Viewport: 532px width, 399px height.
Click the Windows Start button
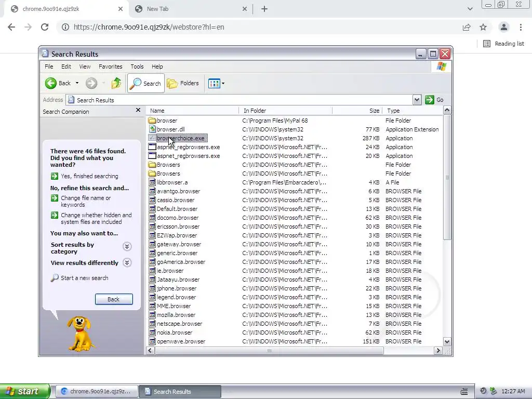pos(25,391)
